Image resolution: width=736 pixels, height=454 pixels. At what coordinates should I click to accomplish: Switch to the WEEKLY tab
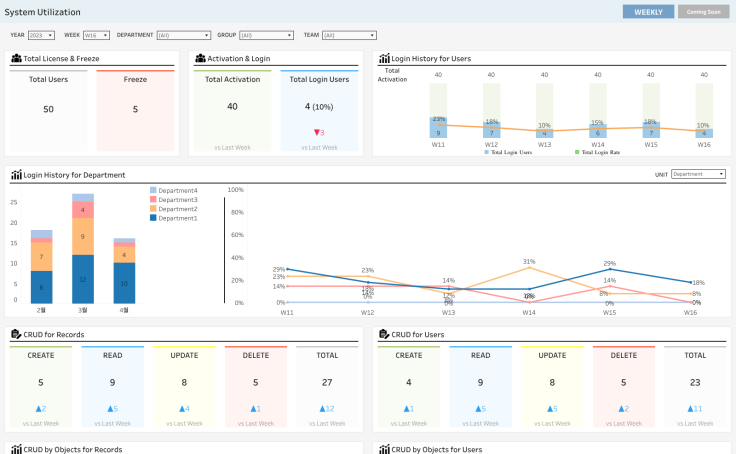648,12
